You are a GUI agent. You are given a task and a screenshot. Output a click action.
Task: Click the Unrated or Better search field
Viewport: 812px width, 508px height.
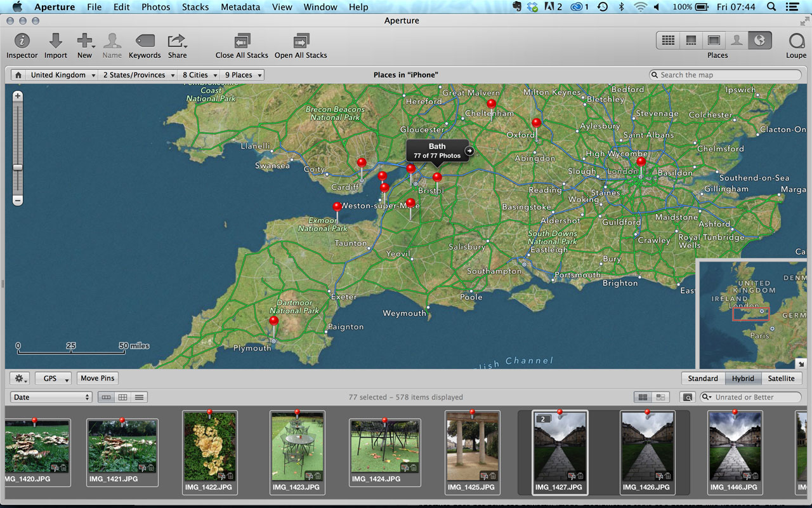point(750,397)
